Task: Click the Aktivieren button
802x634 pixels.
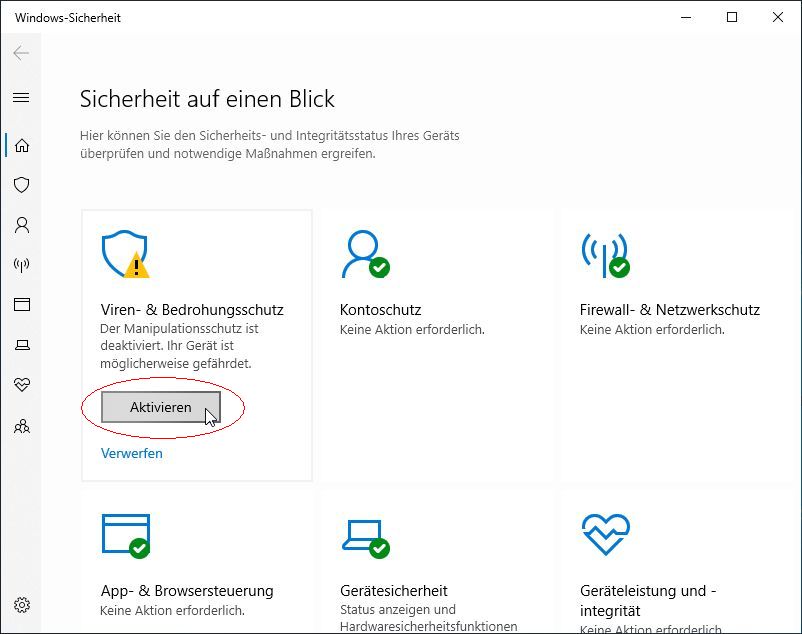Action: [161, 407]
